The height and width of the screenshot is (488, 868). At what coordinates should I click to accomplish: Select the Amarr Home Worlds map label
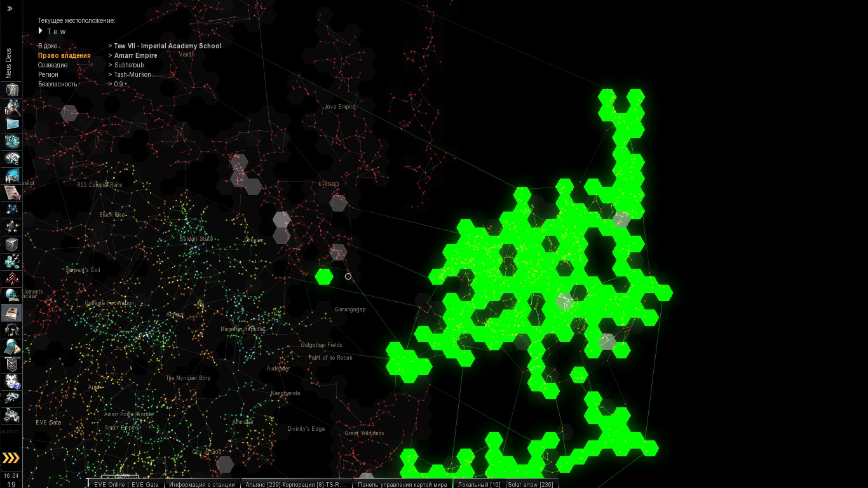(128, 414)
